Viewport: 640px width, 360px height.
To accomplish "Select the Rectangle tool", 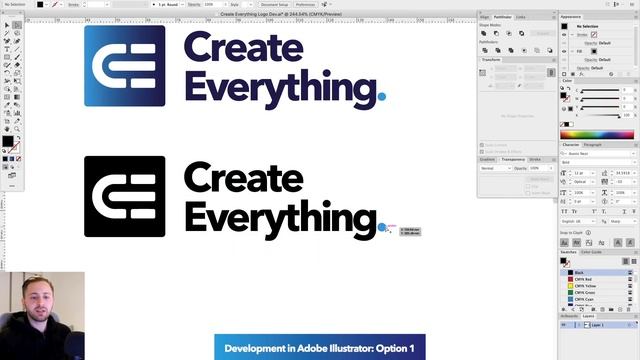I will point(7,57).
